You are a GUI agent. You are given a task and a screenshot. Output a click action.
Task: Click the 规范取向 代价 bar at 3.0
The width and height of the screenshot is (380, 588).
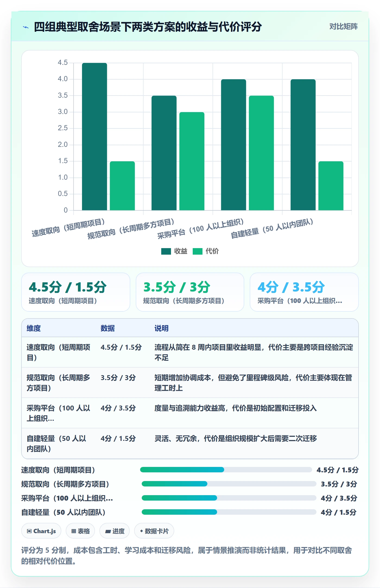pyautogui.click(x=192, y=161)
